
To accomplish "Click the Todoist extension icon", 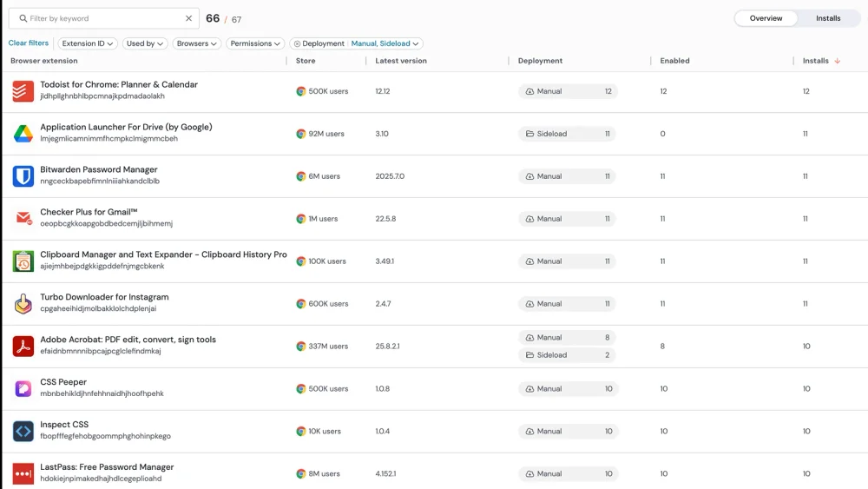I will click(x=23, y=91).
